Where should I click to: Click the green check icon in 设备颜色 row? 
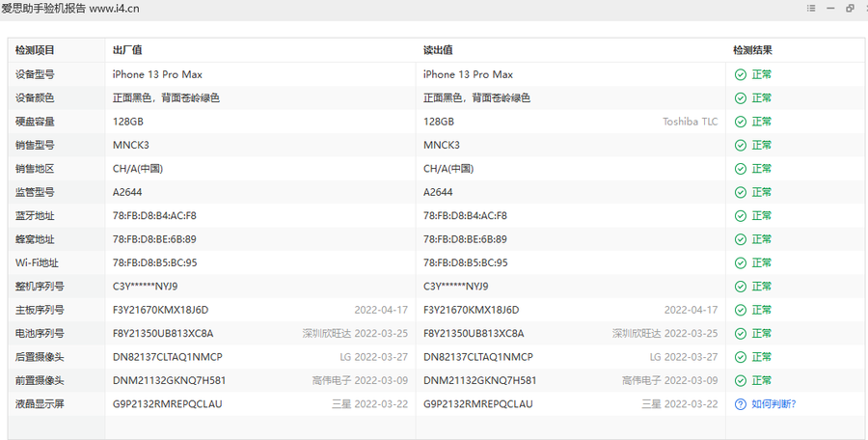(740, 98)
